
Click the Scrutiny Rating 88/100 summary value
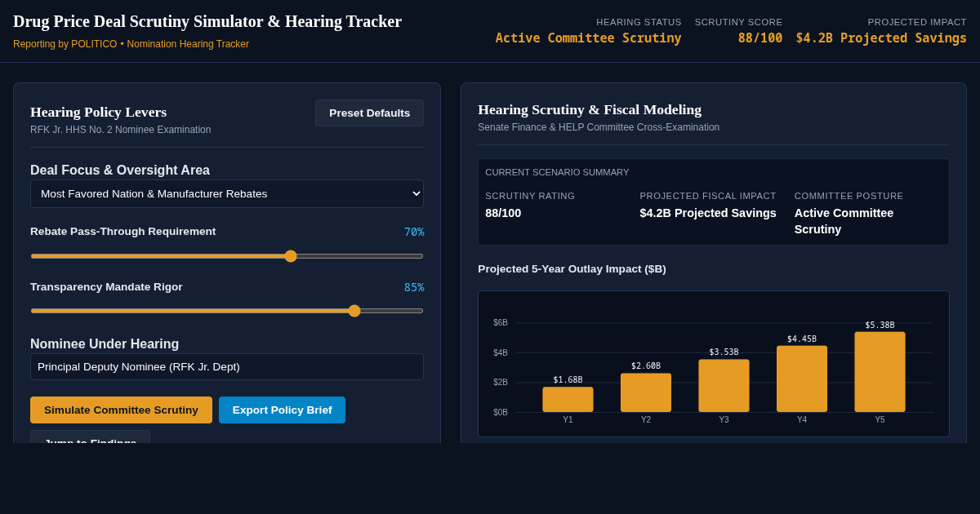pyautogui.click(x=503, y=213)
